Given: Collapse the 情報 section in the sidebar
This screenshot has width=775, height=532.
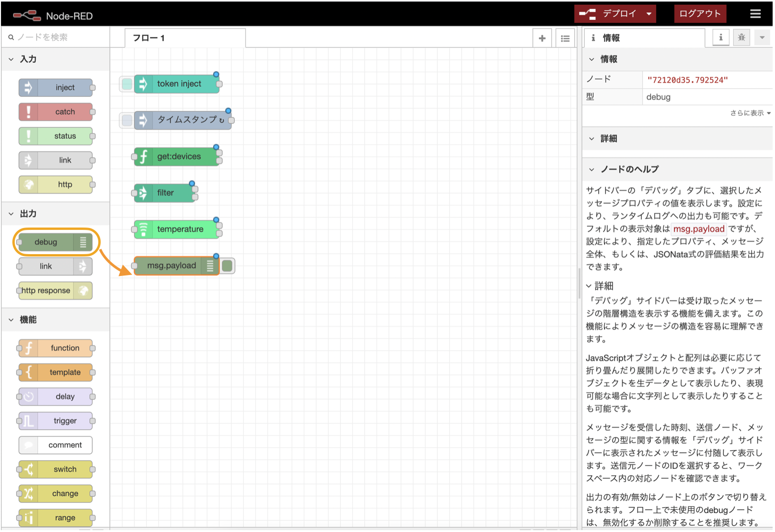Looking at the screenshot, I should (678, 59).
